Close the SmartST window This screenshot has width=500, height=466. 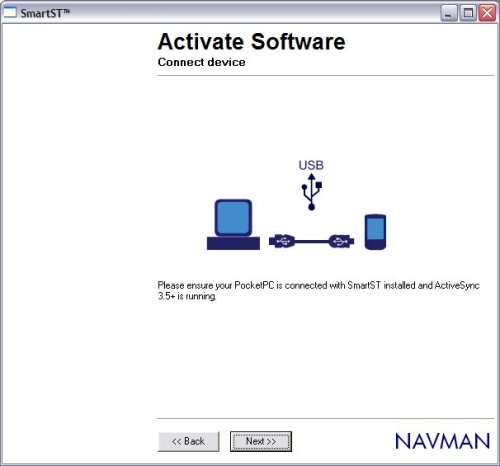tap(487, 13)
